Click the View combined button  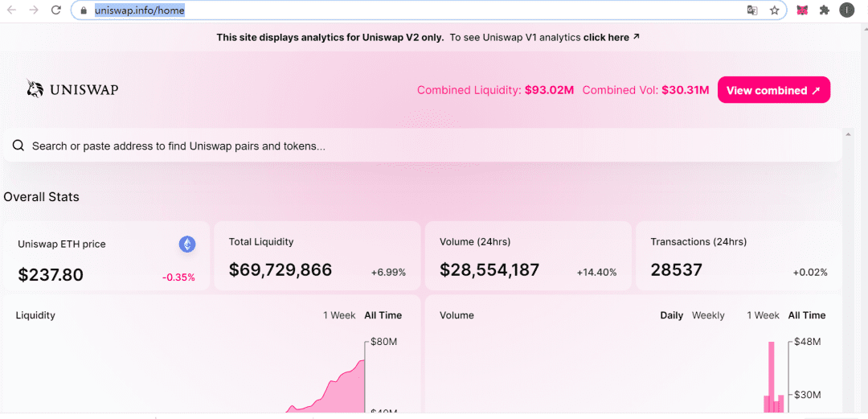pyautogui.click(x=774, y=90)
